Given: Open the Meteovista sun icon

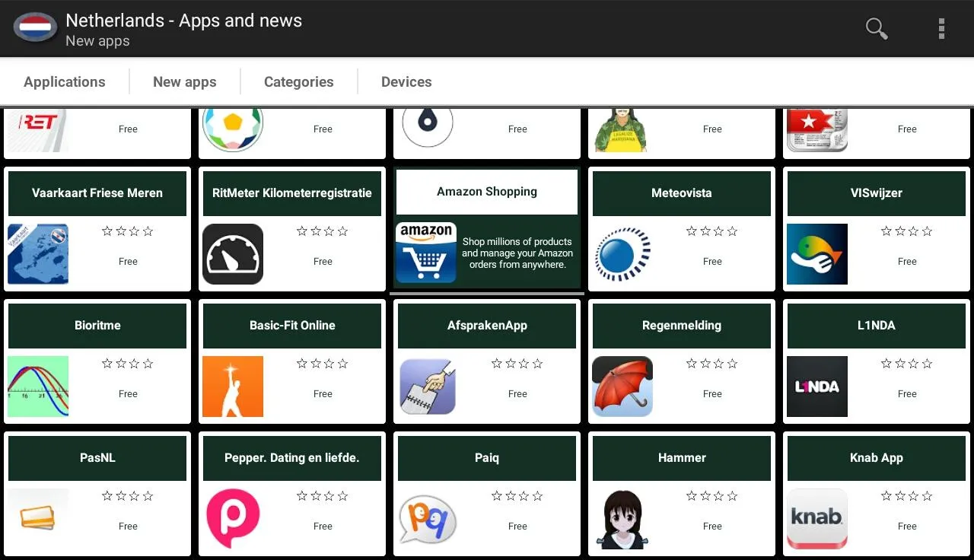Looking at the screenshot, I should tap(622, 254).
